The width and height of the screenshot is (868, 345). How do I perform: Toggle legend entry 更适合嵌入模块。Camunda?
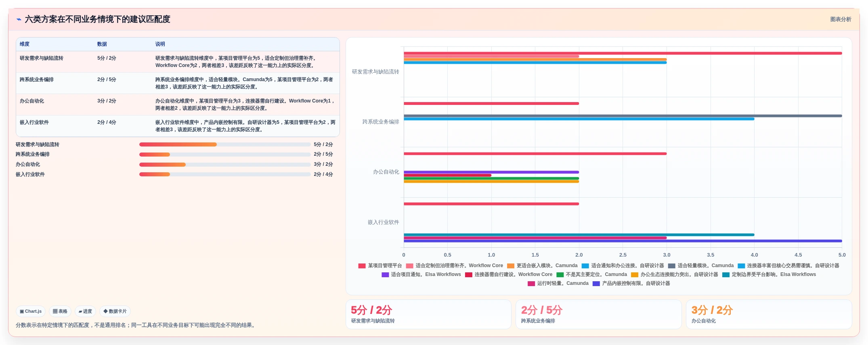542,266
